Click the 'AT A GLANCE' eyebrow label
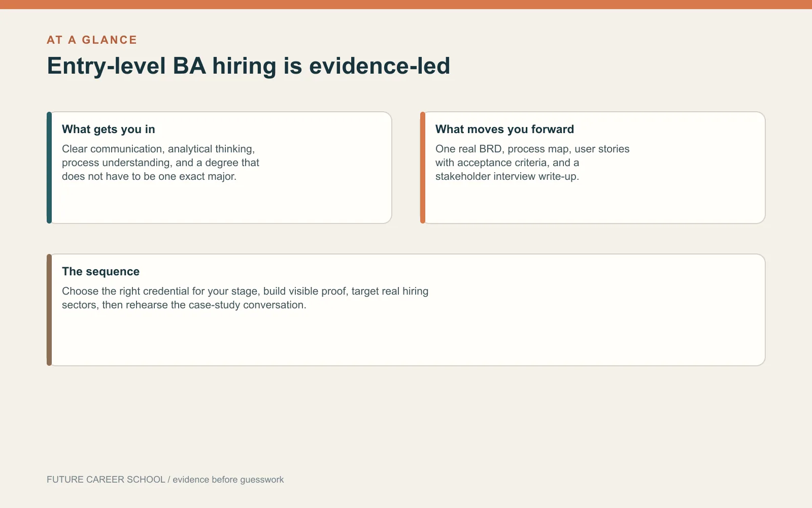This screenshot has width=812, height=508. coord(92,40)
